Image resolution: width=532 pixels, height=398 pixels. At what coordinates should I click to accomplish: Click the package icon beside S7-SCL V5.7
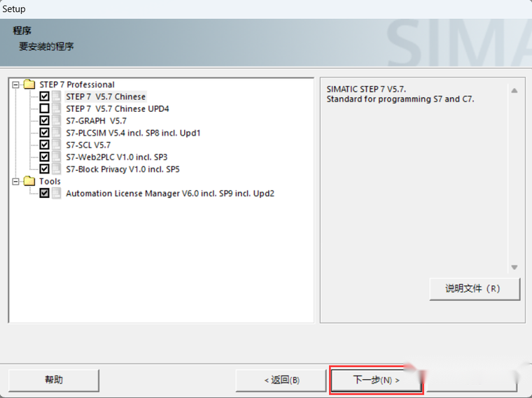(57, 145)
